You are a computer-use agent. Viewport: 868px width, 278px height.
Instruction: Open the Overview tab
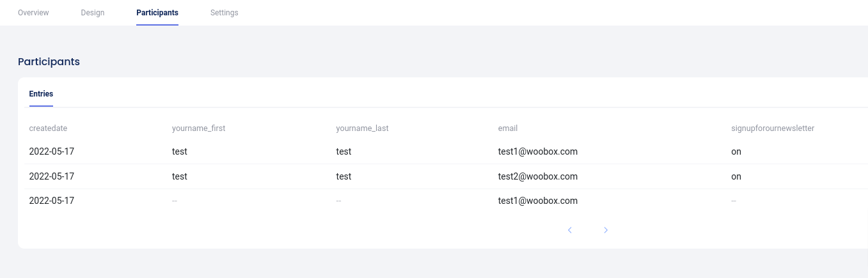33,13
